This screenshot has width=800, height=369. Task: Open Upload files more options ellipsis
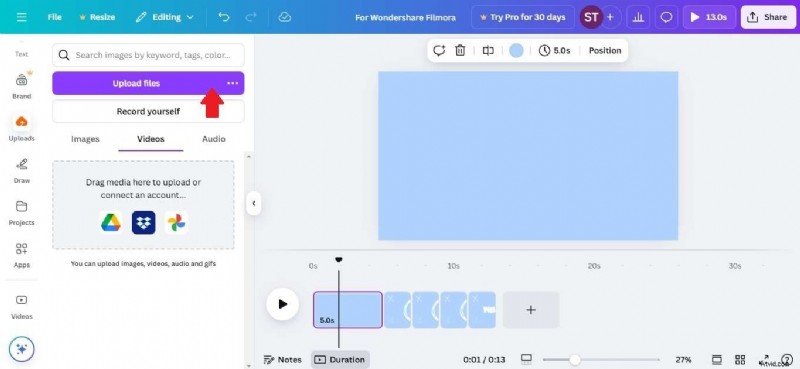(232, 83)
